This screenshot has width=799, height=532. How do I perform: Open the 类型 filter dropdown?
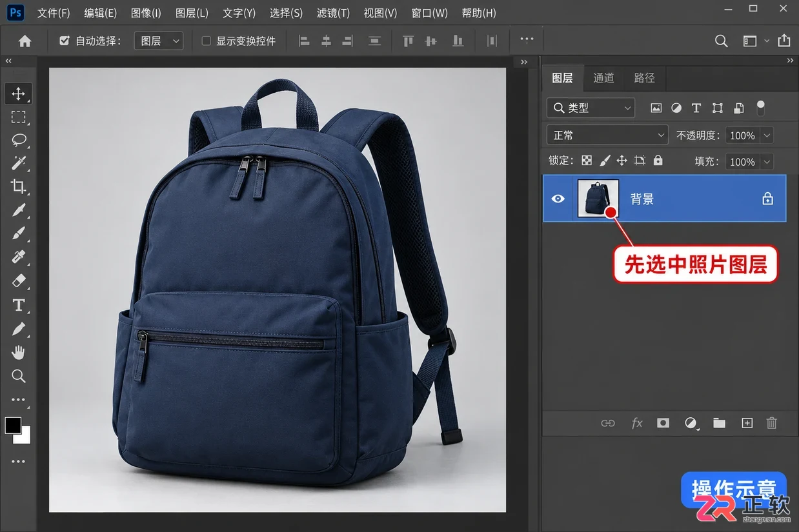(x=591, y=108)
